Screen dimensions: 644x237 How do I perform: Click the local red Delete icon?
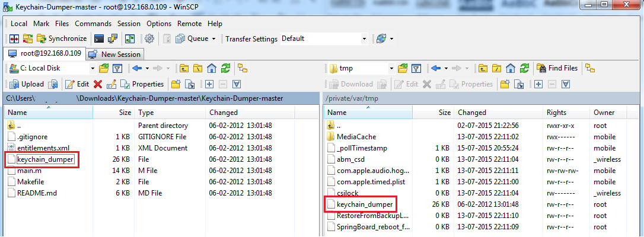click(x=98, y=84)
